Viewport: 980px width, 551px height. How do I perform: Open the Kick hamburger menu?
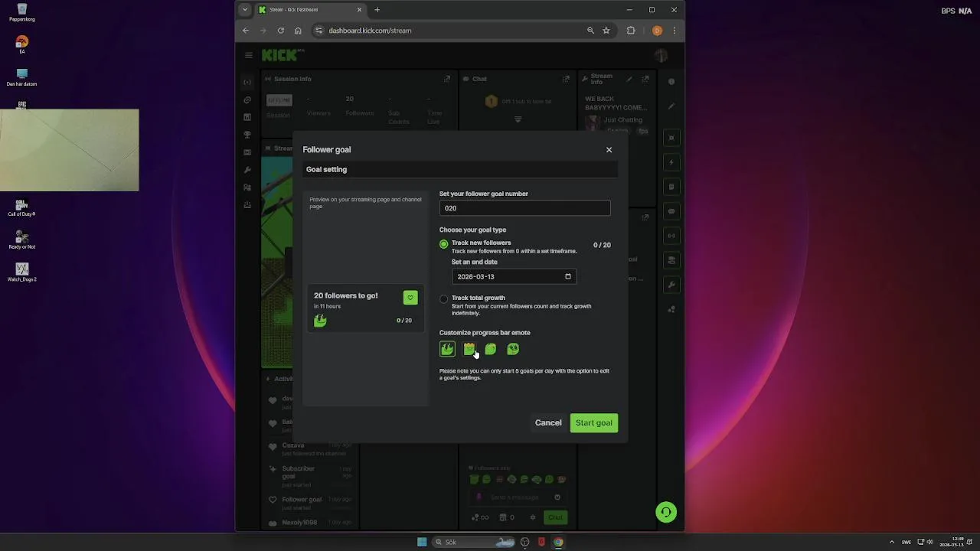coord(249,55)
